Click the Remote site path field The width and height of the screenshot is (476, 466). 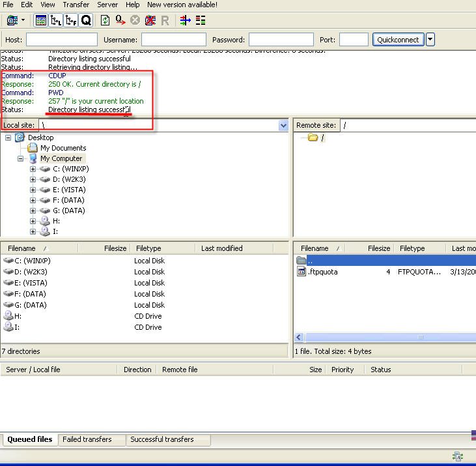coord(408,125)
